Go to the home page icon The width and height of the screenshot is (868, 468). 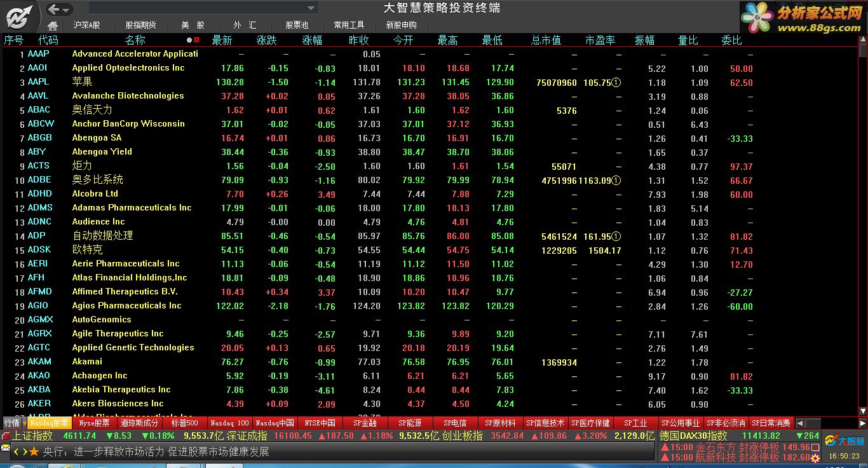(53, 25)
